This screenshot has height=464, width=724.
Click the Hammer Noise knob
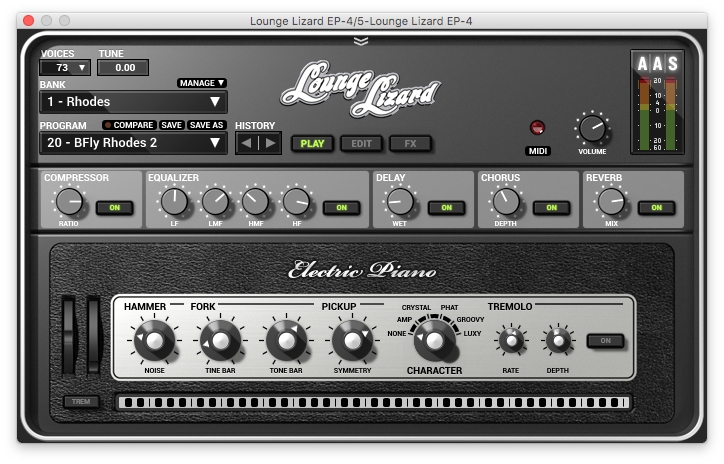(155, 341)
